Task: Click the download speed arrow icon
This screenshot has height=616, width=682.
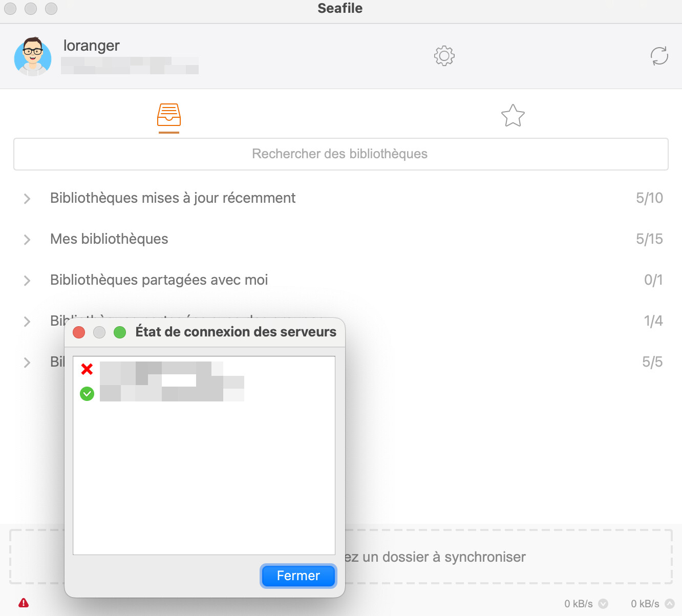Action: point(603,604)
